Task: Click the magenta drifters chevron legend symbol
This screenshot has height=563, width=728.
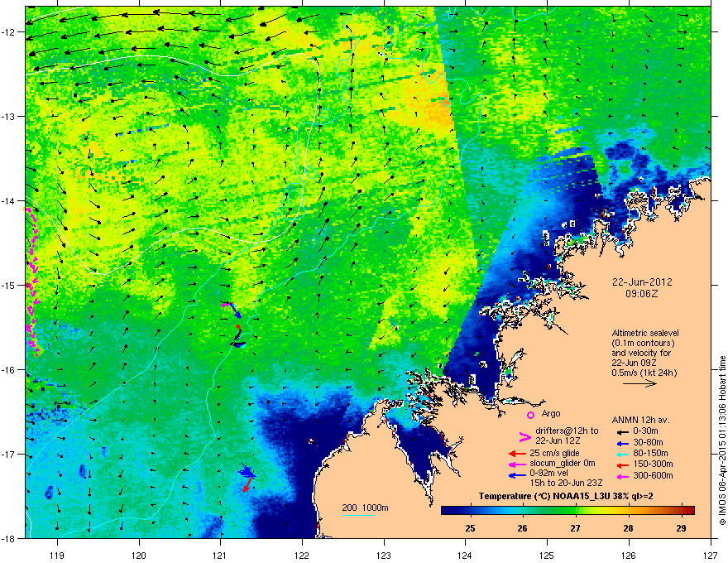Action: click(524, 436)
